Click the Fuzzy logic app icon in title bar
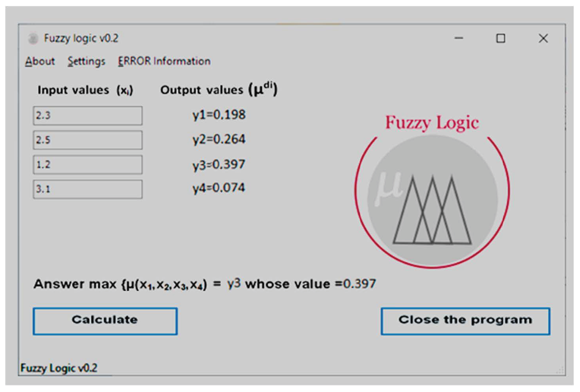The width and height of the screenshot is (580, 392). pyautogui.click(x=33, y=39)
